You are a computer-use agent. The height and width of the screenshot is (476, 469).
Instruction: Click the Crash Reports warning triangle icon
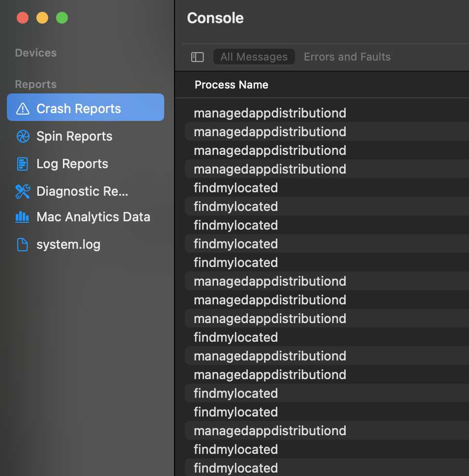click(23, 108)
